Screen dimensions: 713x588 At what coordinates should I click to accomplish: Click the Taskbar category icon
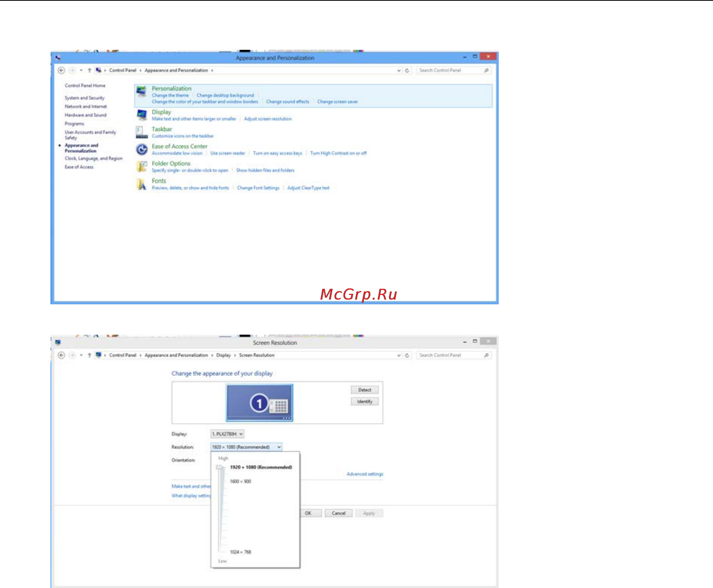[142, 132]
